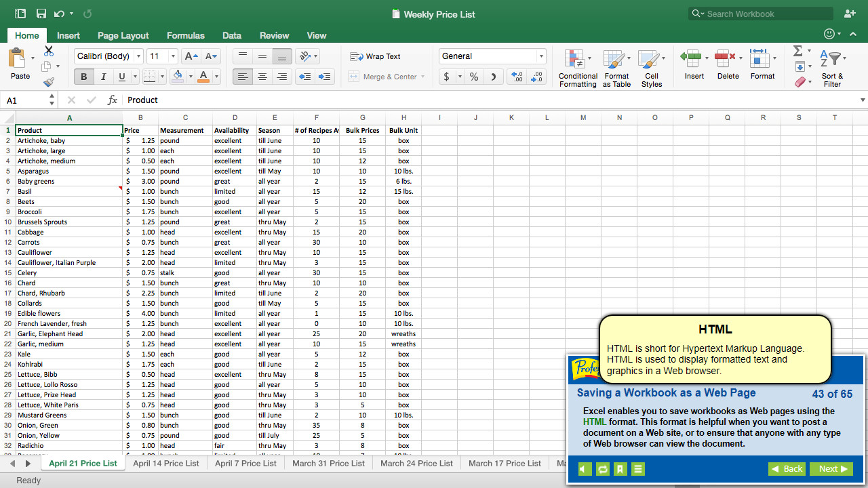Open the font size dropdown arrow
Screen dimensions: 868x488
174,56
